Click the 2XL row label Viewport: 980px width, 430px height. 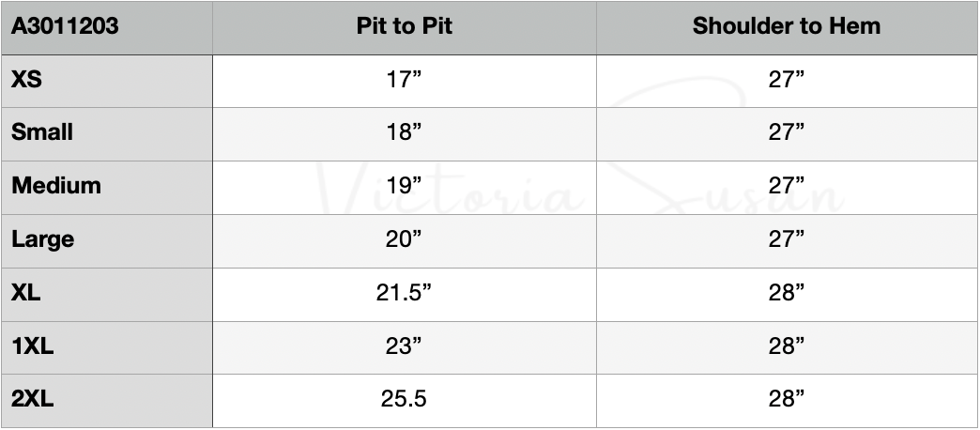(x=33, y=400)
